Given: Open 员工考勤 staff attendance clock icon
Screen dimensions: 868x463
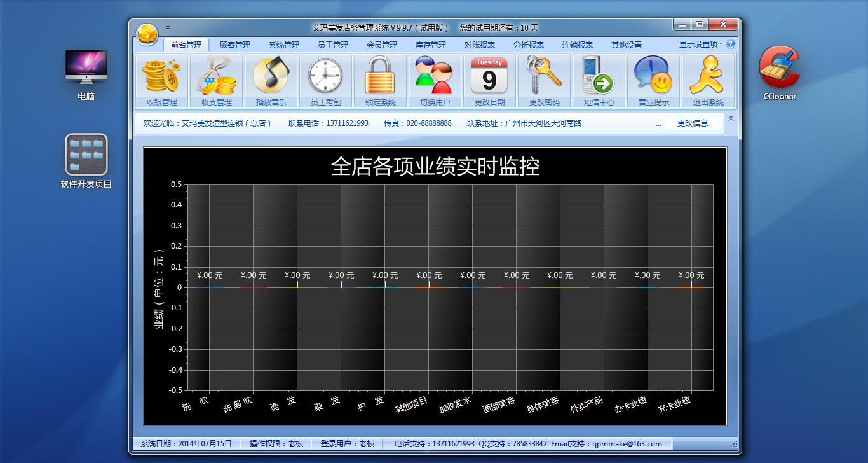Looking at the screenshot, I should pos(325,79).
